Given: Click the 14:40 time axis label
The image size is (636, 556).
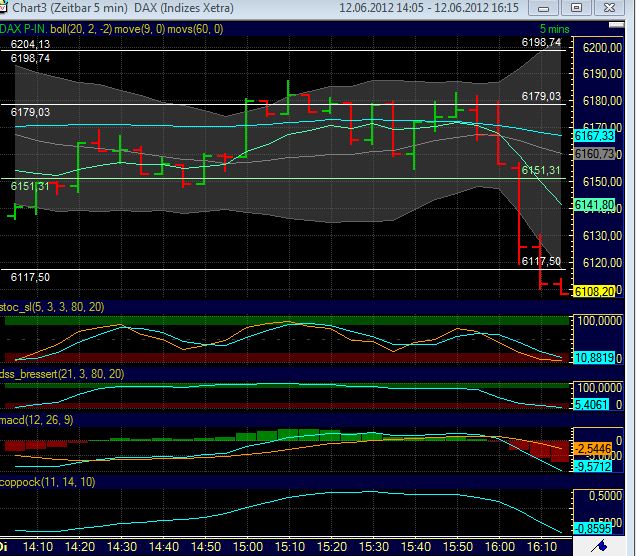Looking at the screenshot, I should pos(164,547).
